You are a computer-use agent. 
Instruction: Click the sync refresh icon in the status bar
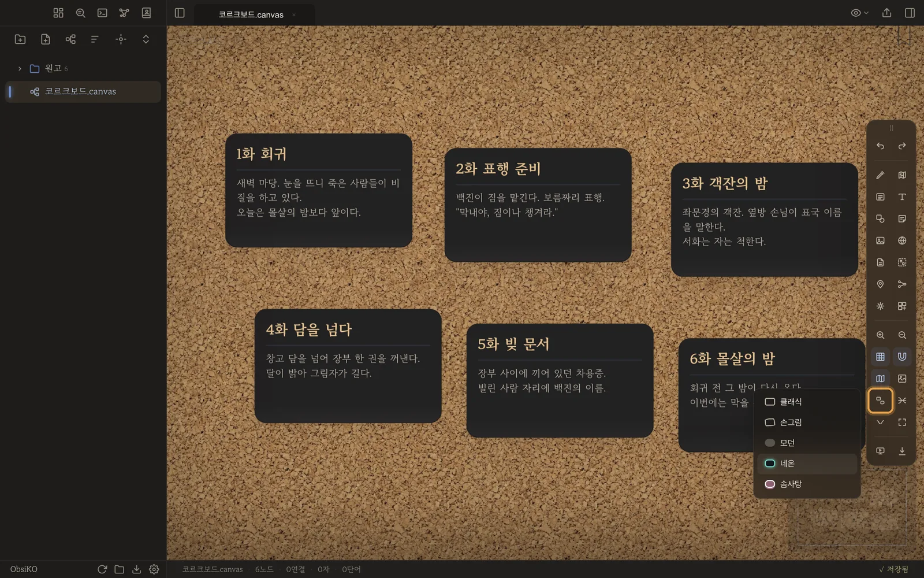[x=102, y=569]
